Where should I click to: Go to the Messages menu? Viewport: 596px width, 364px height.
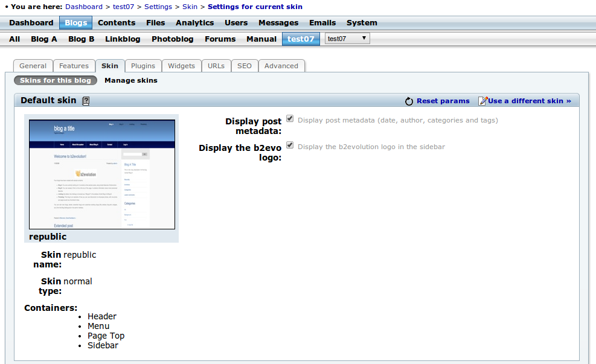(x=278, y=23)
